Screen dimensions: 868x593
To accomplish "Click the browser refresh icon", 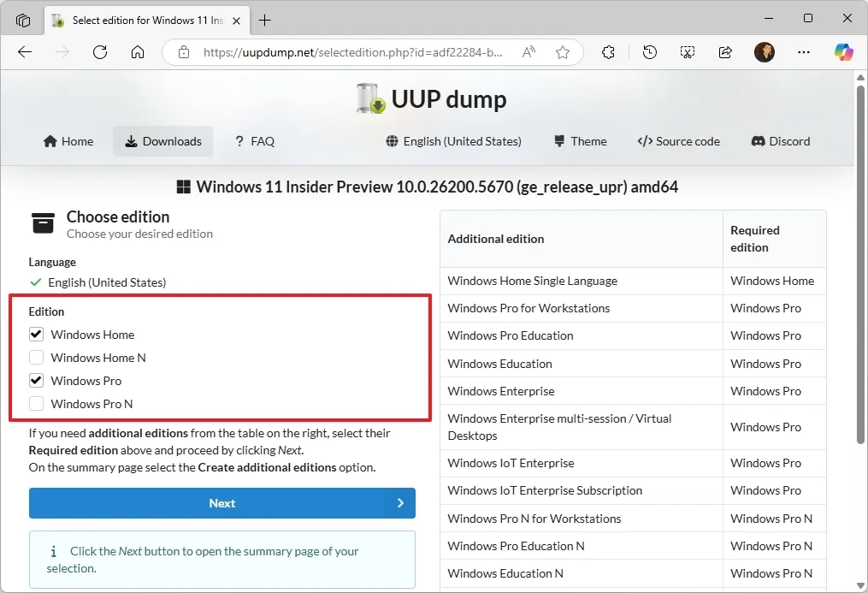I will (100, 52).
